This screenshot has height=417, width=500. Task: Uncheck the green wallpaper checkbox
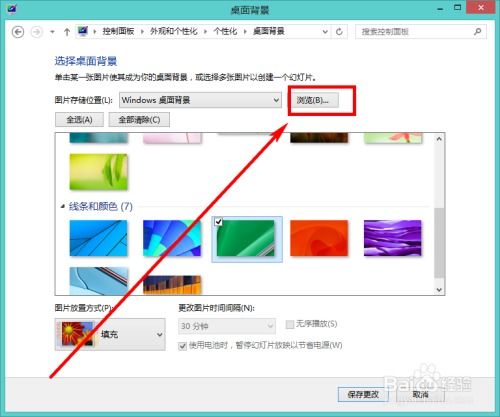click(x=218, y=221)
